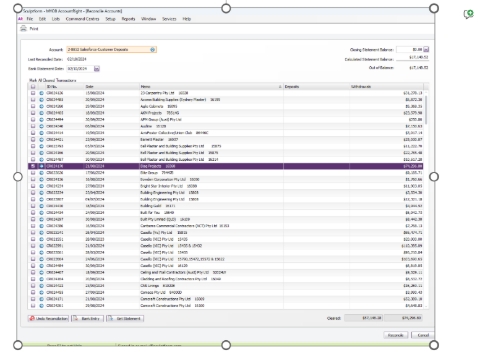This screenshot has height=360, width=480.
Task: Open detail arrow for Built For You row
Action: tap(41, 212)
